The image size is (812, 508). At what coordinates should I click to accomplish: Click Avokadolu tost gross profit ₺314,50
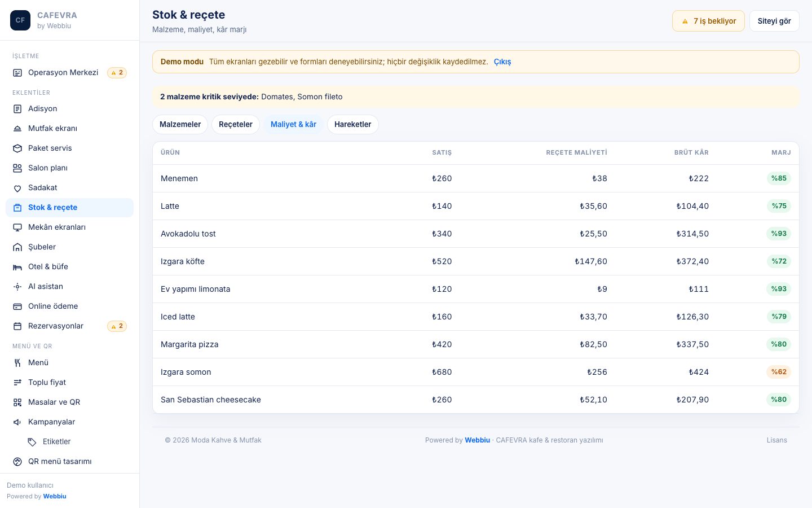(692, 234)
